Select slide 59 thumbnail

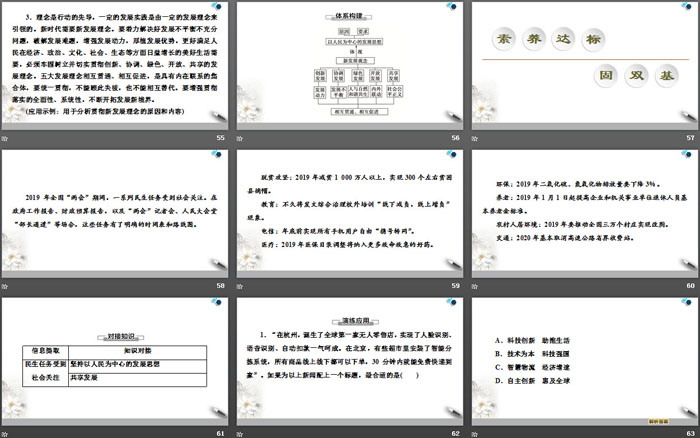[348, 211]
